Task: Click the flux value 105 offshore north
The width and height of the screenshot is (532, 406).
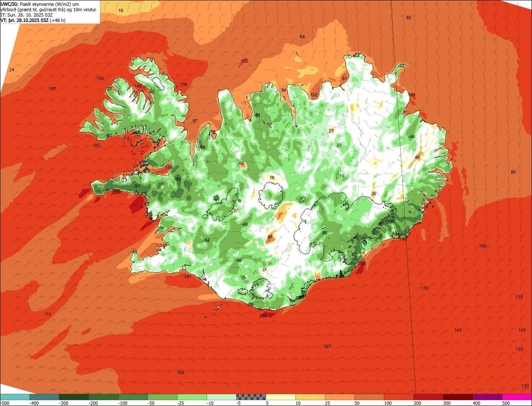Action: pyautogui.click(x=244, y=61)
